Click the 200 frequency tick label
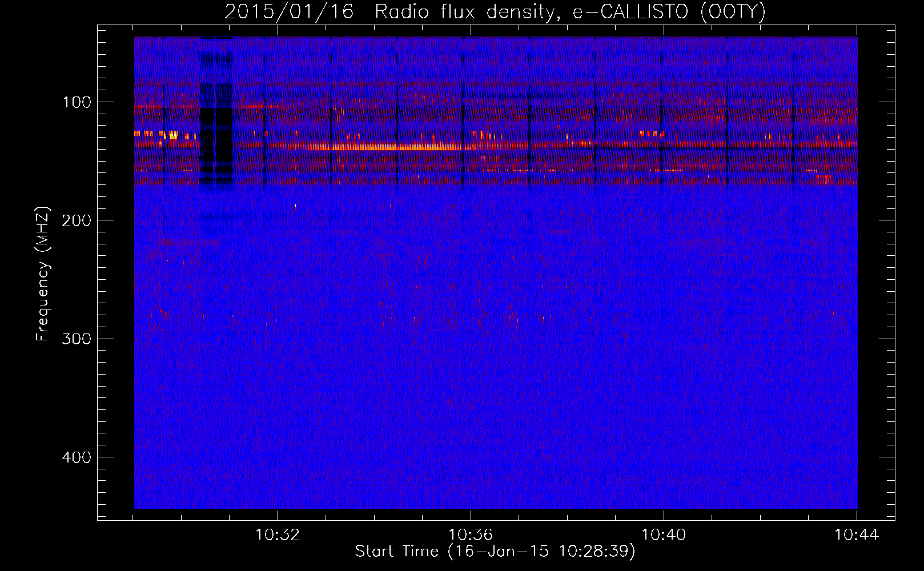 77,220
